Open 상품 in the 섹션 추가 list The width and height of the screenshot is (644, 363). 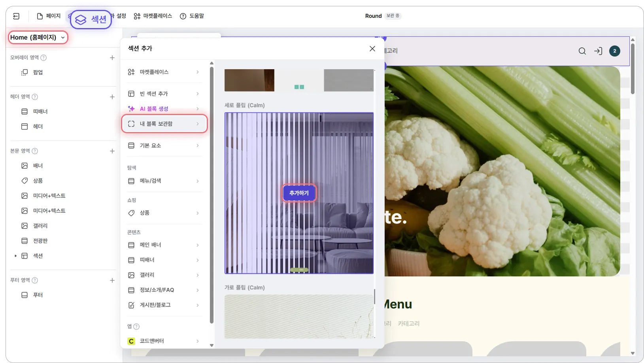[164, 213]
